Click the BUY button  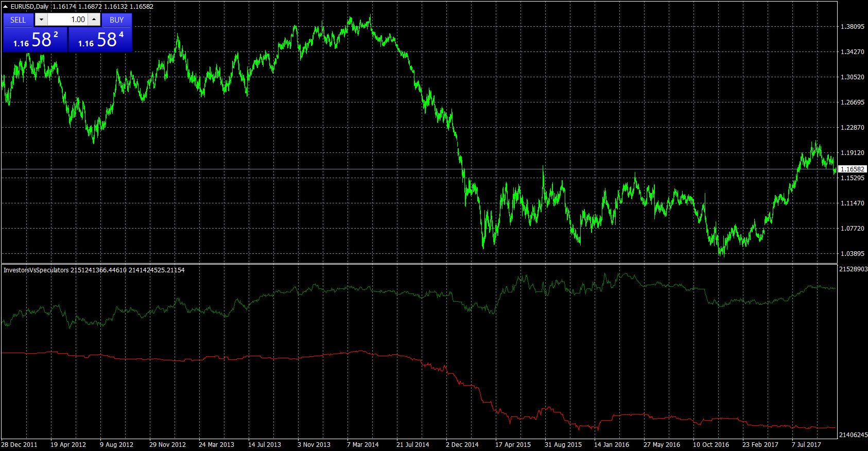pos(117,20)
